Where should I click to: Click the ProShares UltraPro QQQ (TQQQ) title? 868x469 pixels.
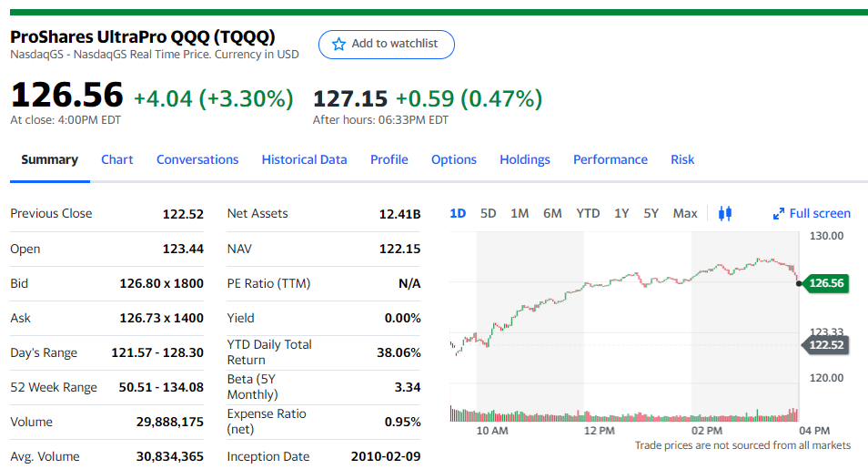pos(142,36)
